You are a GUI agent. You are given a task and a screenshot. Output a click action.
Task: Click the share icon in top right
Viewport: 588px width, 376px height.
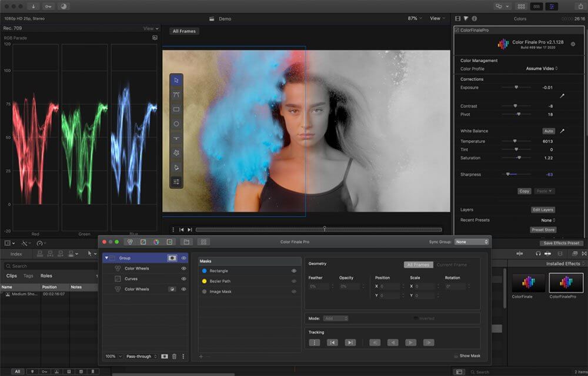pyautogui.click(x=581, y=6)
